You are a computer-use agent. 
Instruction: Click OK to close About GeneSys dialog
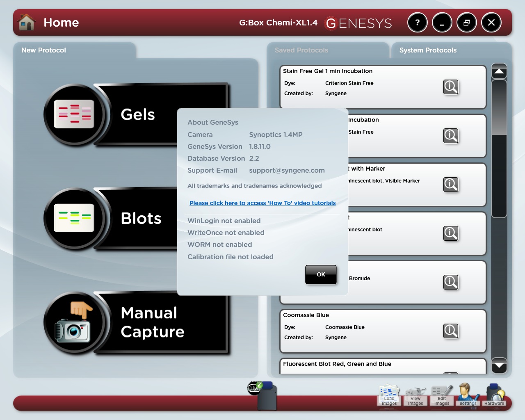(x=321, y=274)
